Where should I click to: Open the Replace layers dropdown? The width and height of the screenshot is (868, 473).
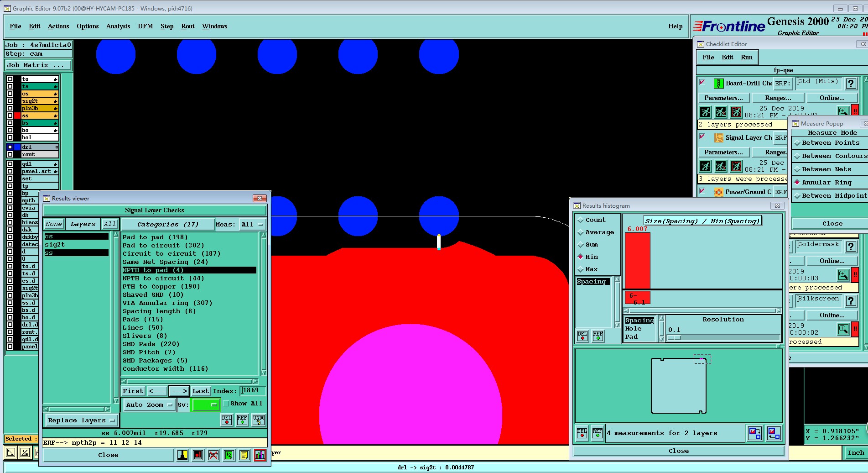click(81, 420)
